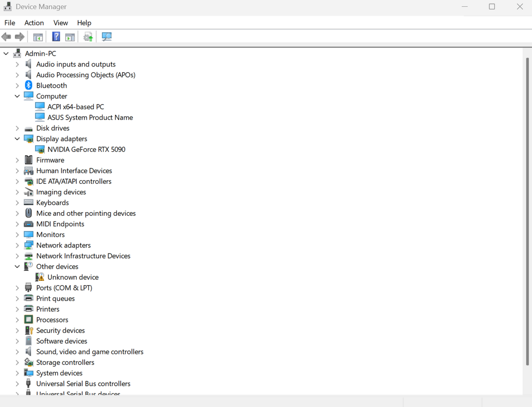Click the drive icon next to Disk drives
The height and width of the screenshot is (407, 532).
click(x=28, y=128)
